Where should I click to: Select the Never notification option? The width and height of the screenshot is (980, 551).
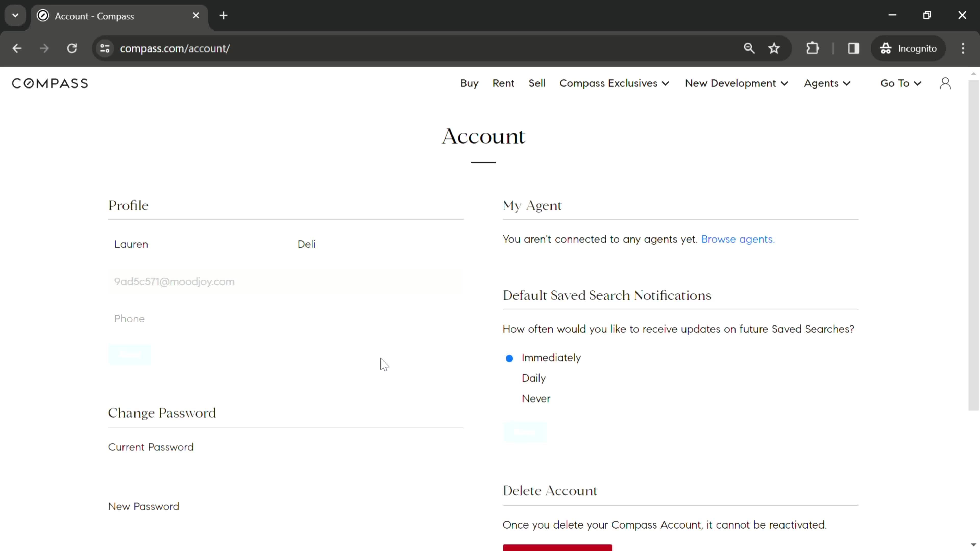coord(536,399)
